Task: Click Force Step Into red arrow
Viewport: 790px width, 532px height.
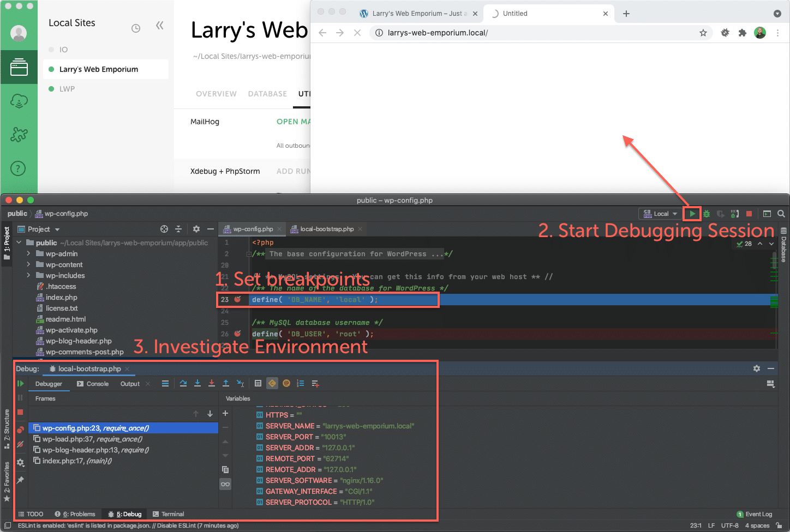Action: pos(212,384)
